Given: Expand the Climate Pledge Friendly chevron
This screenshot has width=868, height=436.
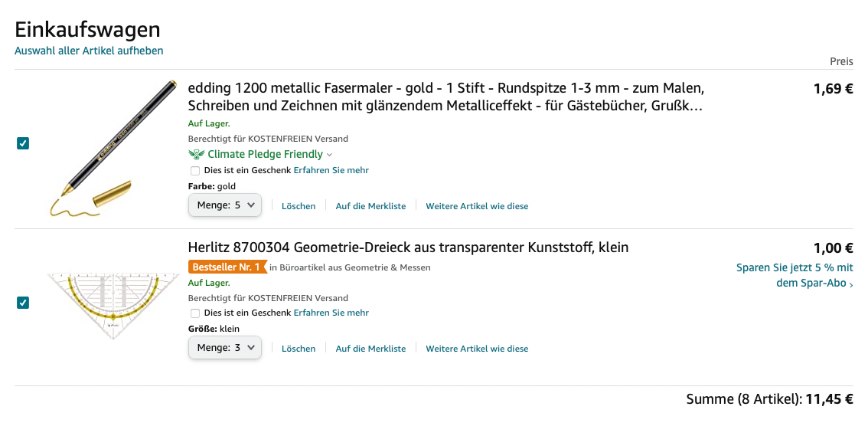Looking at the screenshot, I should pos(329,155).
